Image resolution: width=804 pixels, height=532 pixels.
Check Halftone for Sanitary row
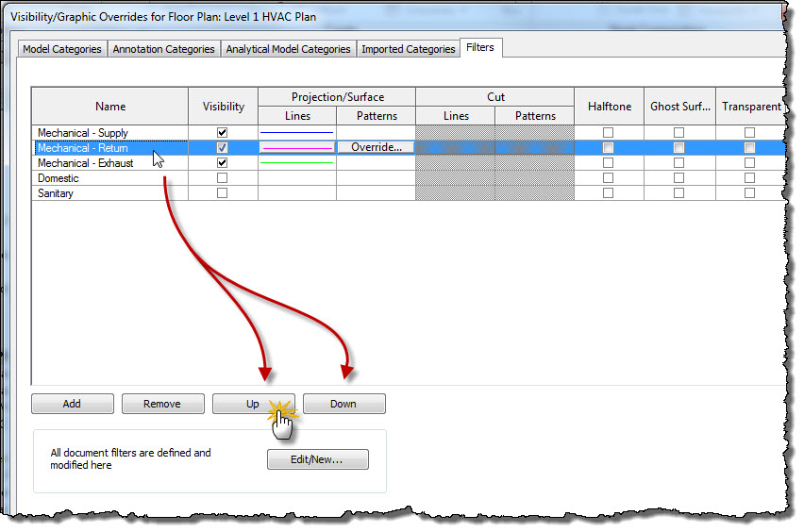[608, 192]
